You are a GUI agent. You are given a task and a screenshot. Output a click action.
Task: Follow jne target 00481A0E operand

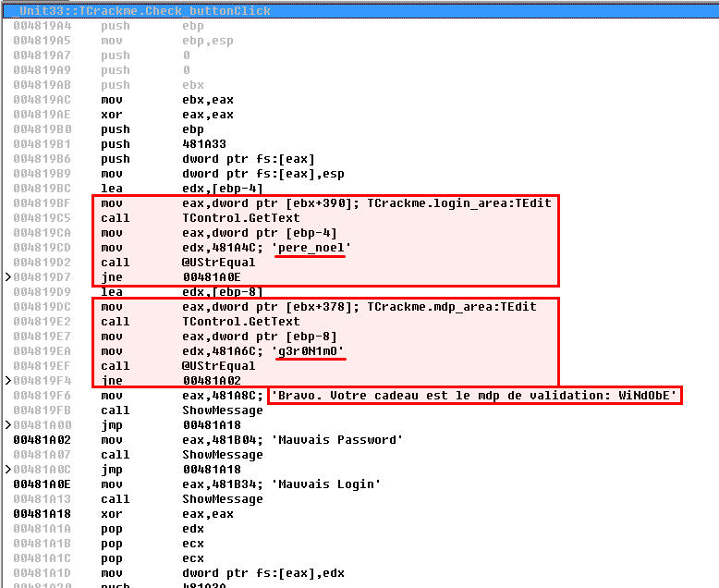(x=212, y=276)
